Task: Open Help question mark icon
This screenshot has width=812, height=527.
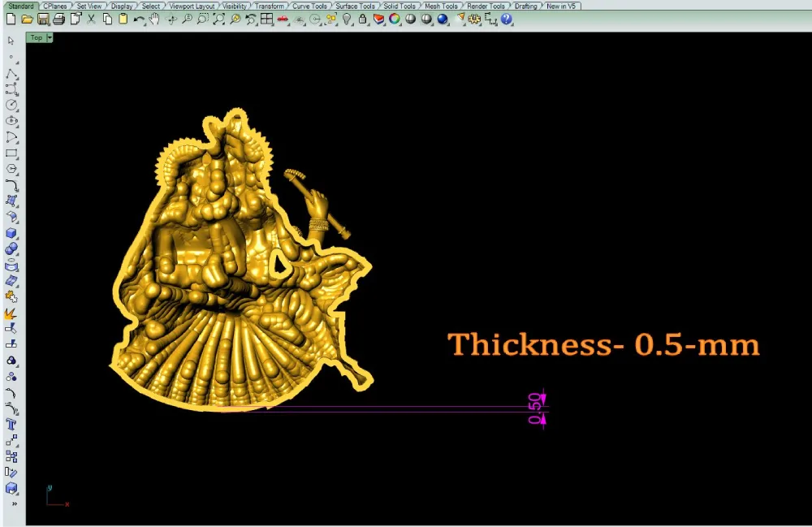Action: [507, 19]
